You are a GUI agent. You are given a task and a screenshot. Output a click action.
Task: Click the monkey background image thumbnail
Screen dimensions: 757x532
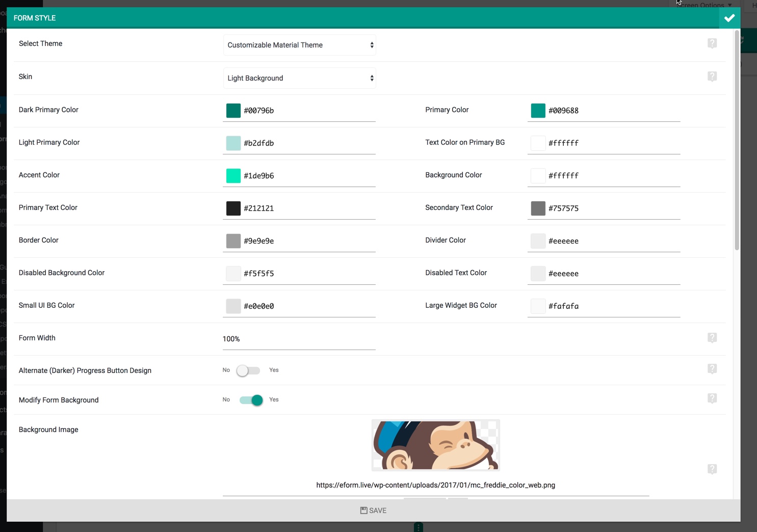435,444
